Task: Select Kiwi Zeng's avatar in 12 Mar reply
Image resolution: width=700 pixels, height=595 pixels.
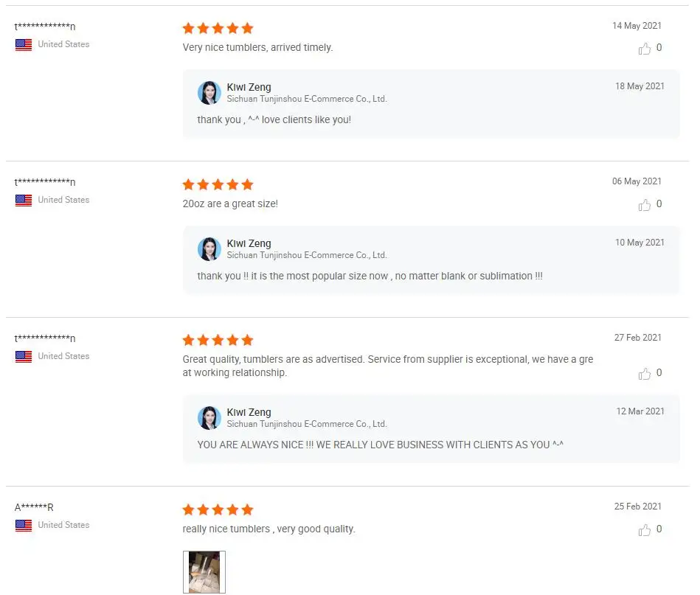Action: click(x=209, y=418)
